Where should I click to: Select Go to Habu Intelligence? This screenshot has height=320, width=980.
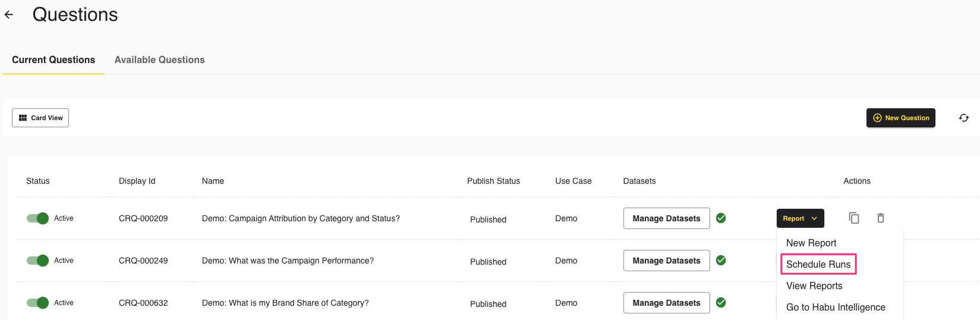click(835, 307)
